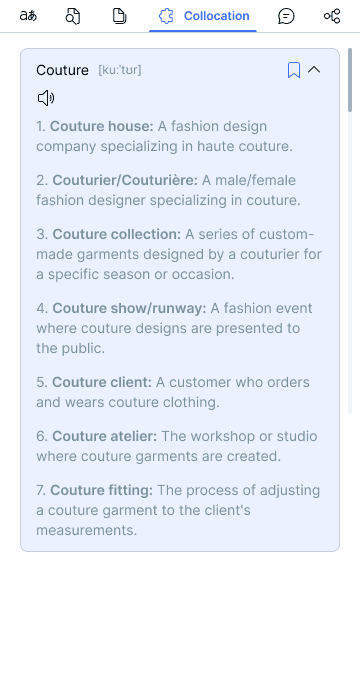The image size is (360, 688).
Task: Select the Couturier/Couturière collocation
Action: click(125, 180)
